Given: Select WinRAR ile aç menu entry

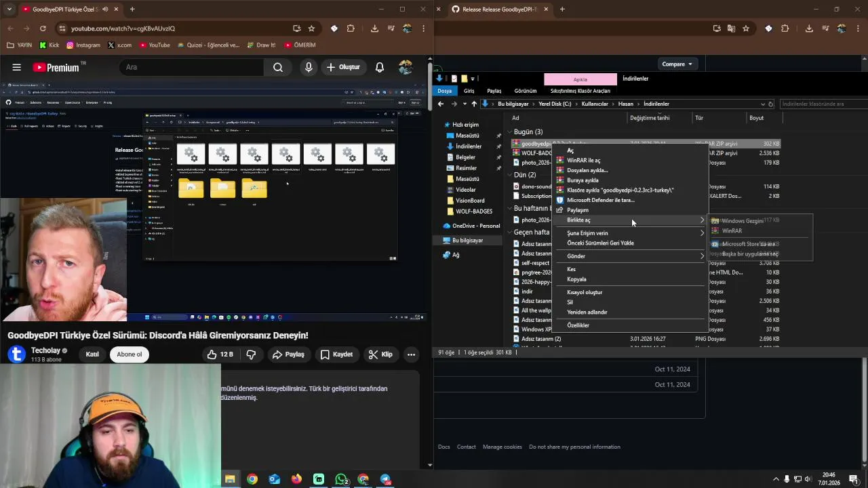Looking at the screenshot, I should [583, 161].
